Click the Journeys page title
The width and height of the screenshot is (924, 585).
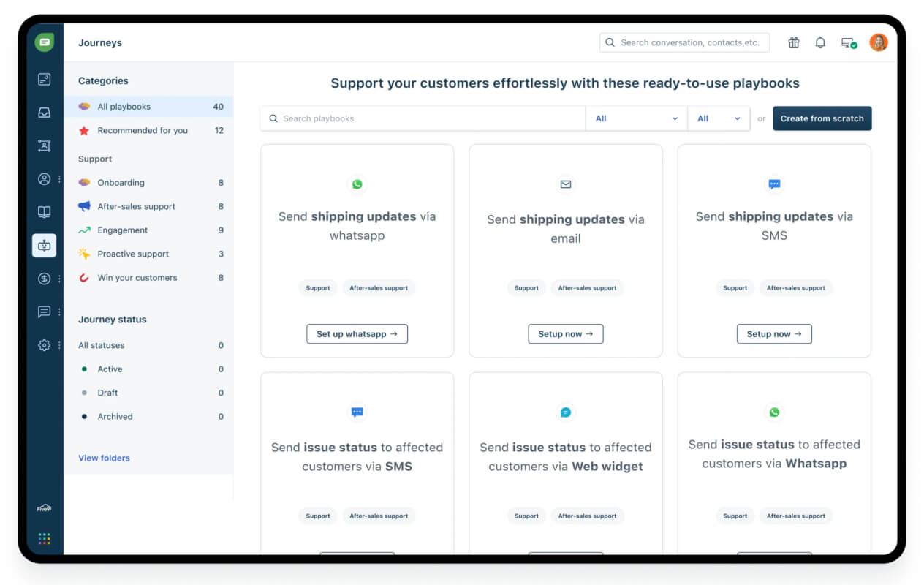100,42
